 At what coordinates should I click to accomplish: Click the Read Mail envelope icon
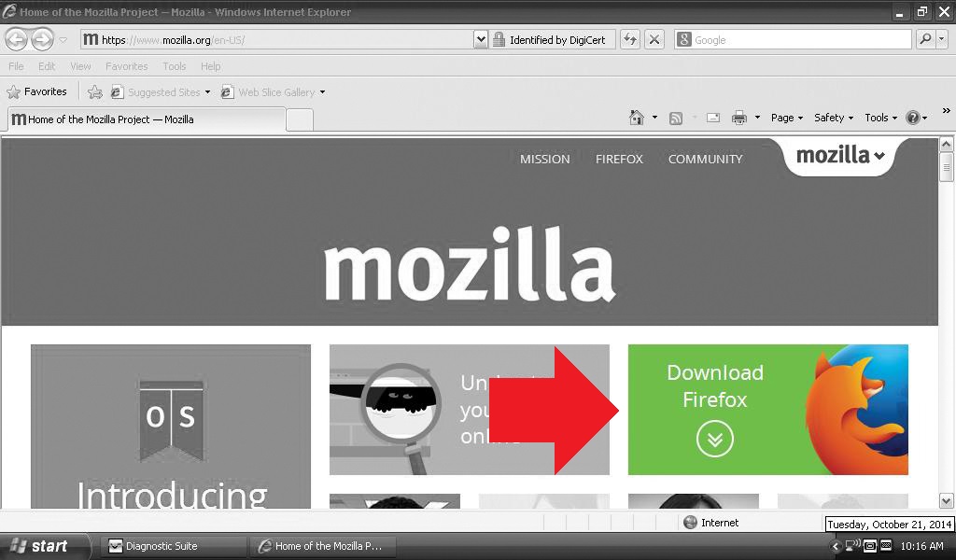point(713,118)
